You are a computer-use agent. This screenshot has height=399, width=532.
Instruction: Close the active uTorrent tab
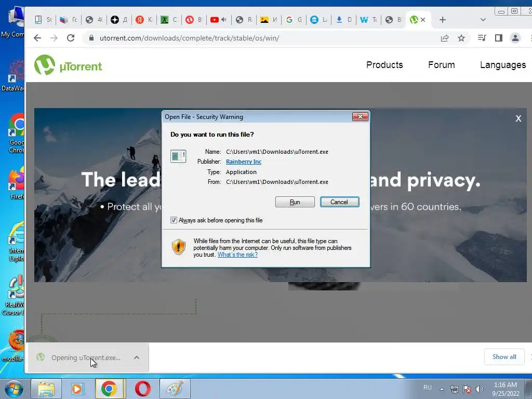423,20
